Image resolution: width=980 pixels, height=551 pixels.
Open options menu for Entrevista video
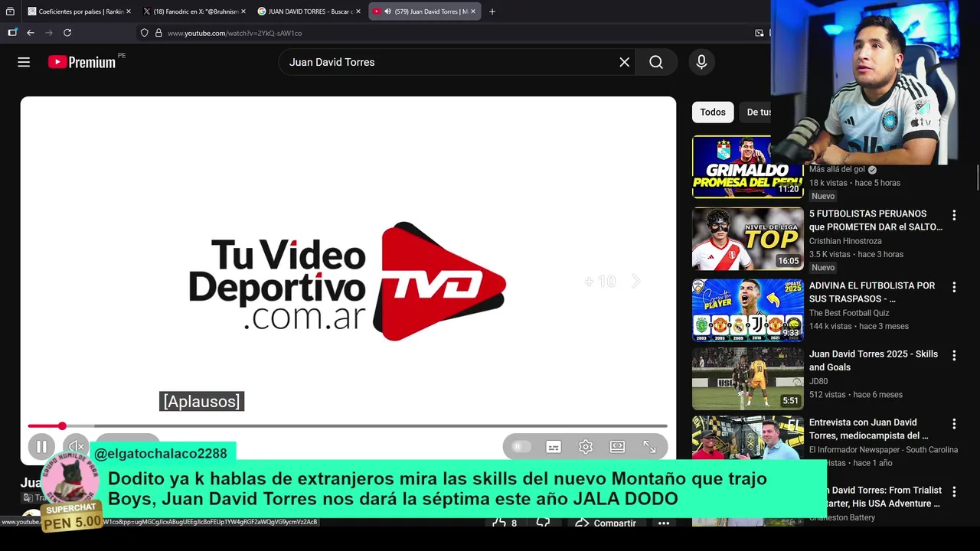pos(954,424)
